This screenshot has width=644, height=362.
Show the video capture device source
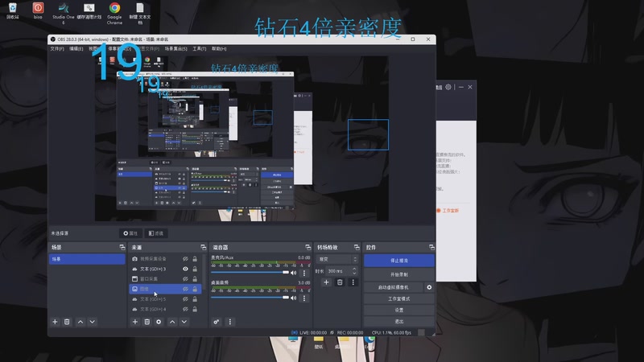pos(185,259)
